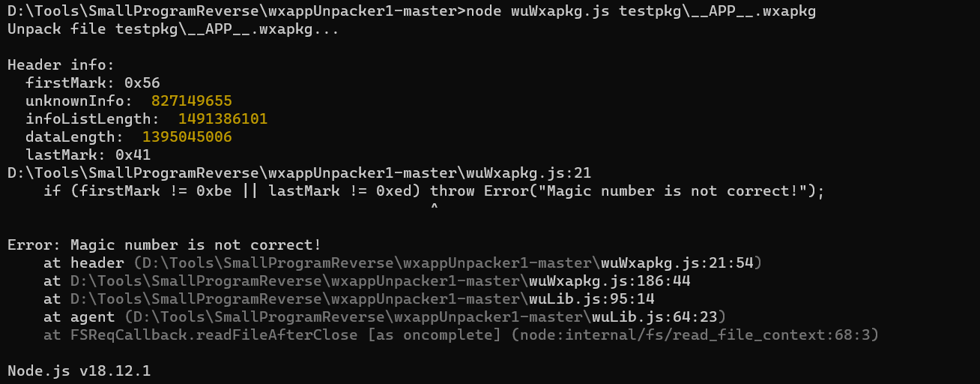The width and height of the screenshot is (980, 384).
Task: Click the wuWxapkg.js:186:44 stack reference
Action: pos(610,281)
